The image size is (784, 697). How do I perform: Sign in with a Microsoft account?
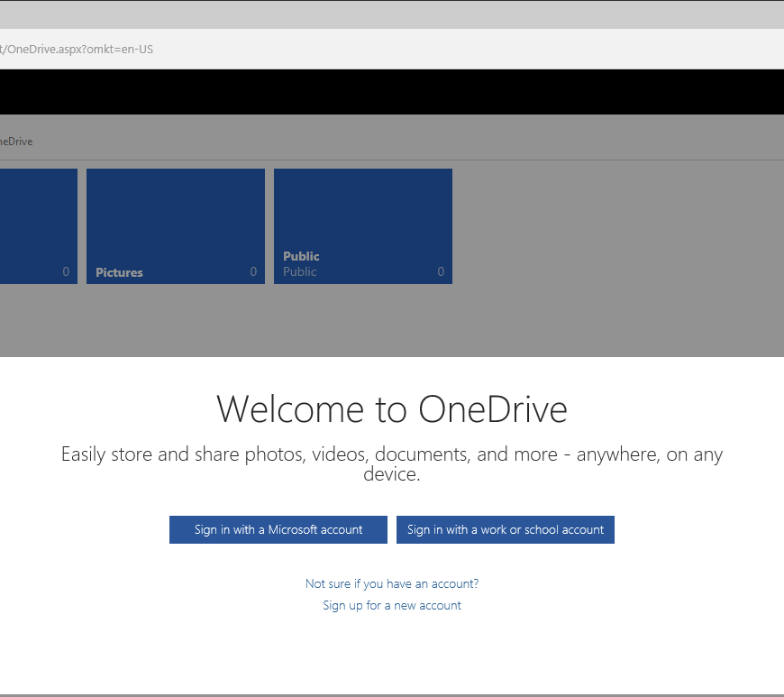coord(278,529)
